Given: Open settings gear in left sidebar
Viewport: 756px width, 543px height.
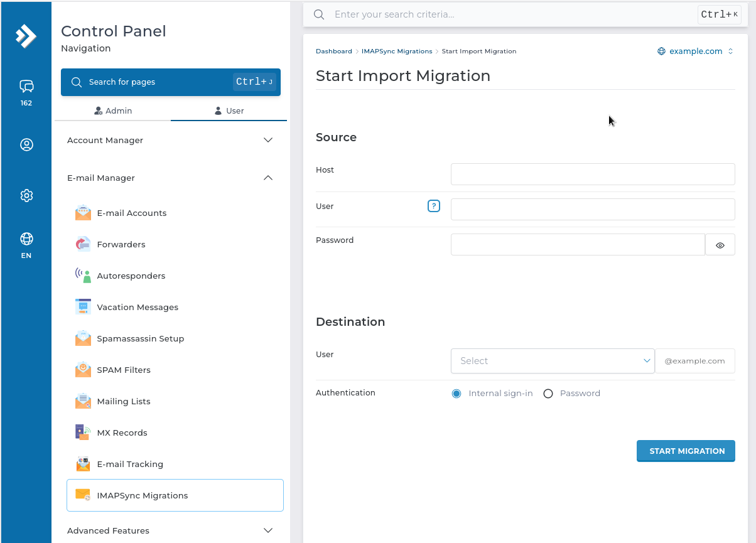Looking at the screenshot, I should click(x=26, y=196).
